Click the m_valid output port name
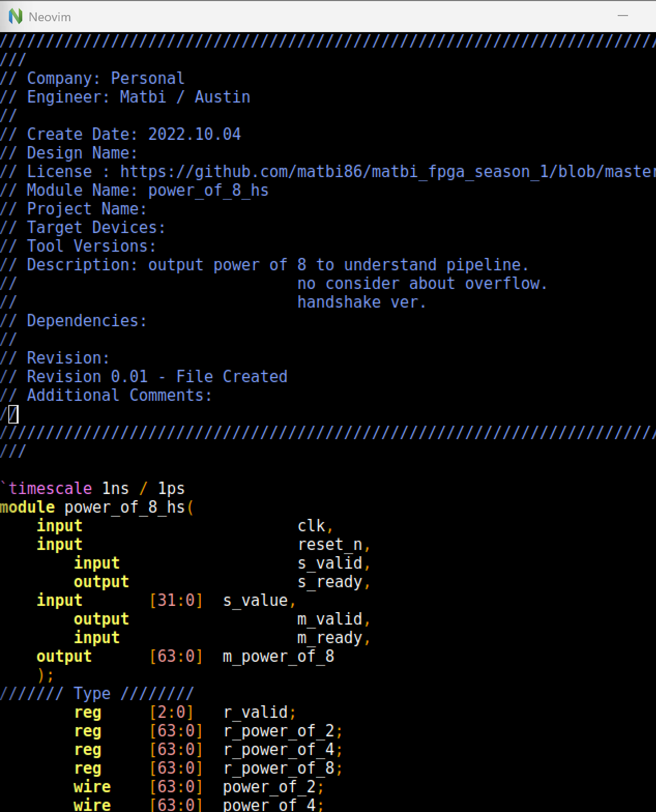Screen dimensions: 656x812 pyautogui.click(x=330, y=619)
